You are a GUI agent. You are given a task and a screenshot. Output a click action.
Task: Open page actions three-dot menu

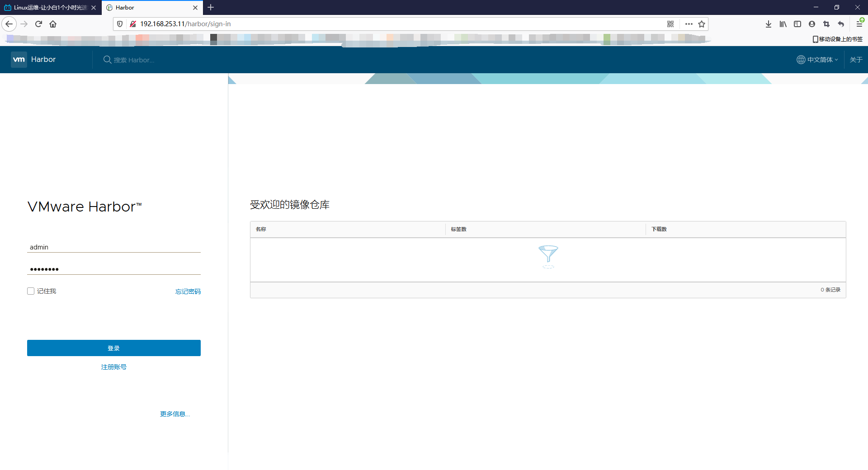689,24
